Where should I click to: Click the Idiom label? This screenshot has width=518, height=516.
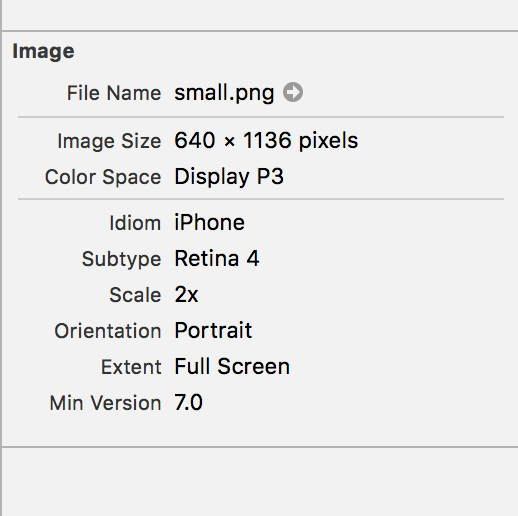pos(135,223)
